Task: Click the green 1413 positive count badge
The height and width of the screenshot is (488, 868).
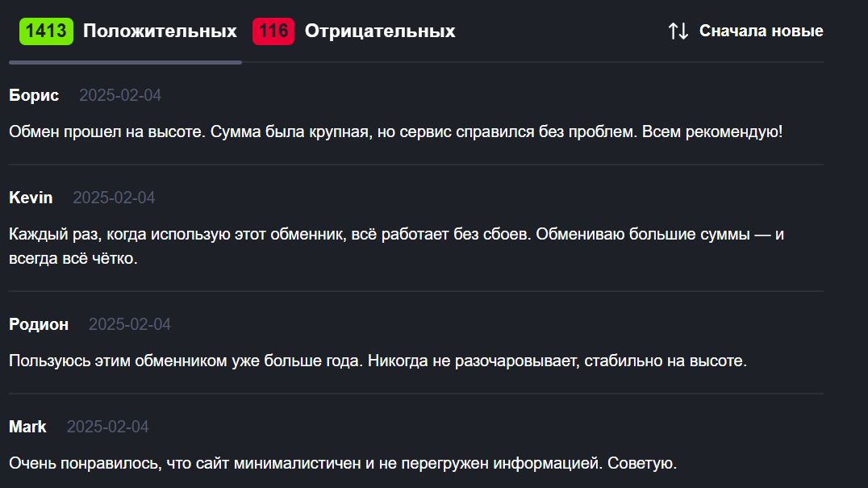Action: pos(46,31)
